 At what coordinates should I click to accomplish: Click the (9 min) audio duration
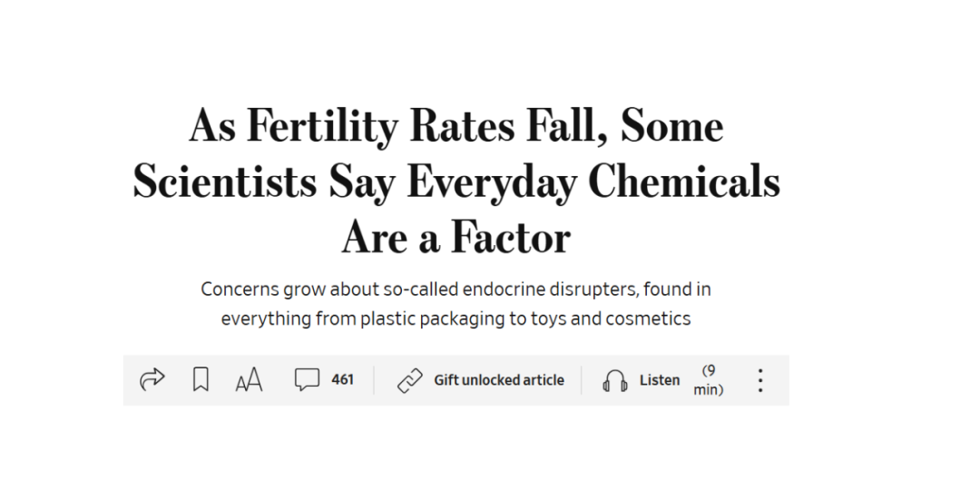pyautogui.click(x=709, y=380)
